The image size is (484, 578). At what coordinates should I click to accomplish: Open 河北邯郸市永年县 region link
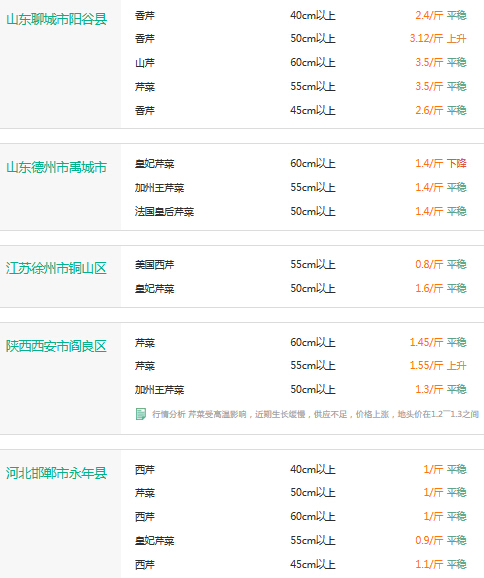pyautogui.click(x=56, y=473)
